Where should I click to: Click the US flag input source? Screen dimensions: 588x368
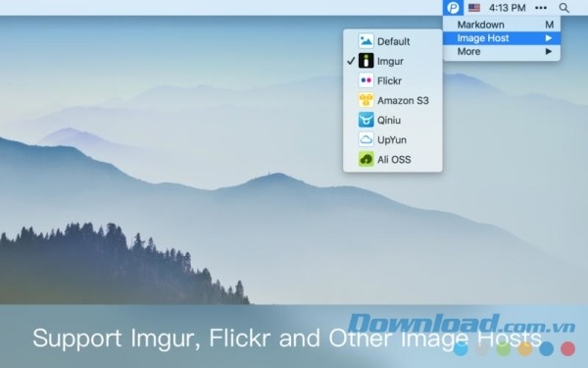474,8
